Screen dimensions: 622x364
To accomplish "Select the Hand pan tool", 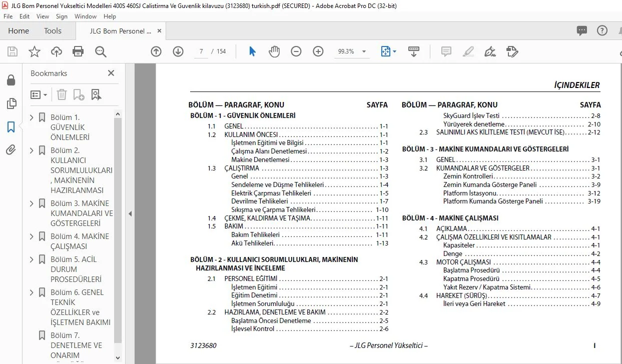I will click(x=274, y=51).
